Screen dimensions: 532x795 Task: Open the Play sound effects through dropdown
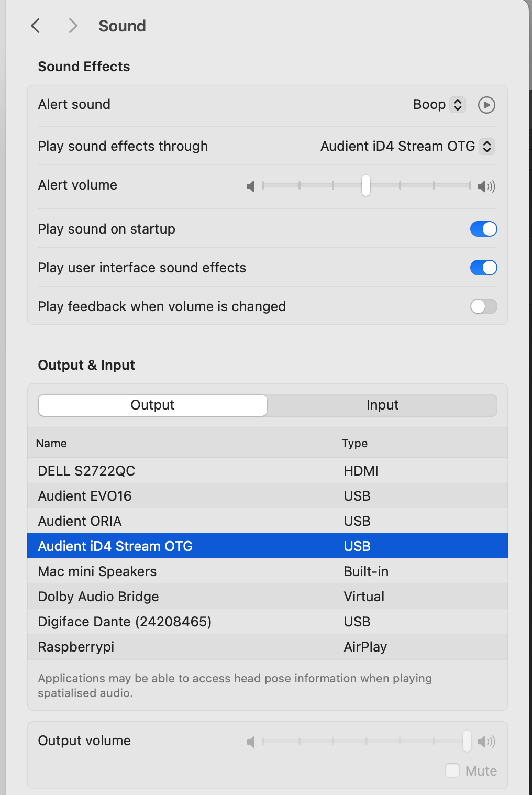coord(487,146)
